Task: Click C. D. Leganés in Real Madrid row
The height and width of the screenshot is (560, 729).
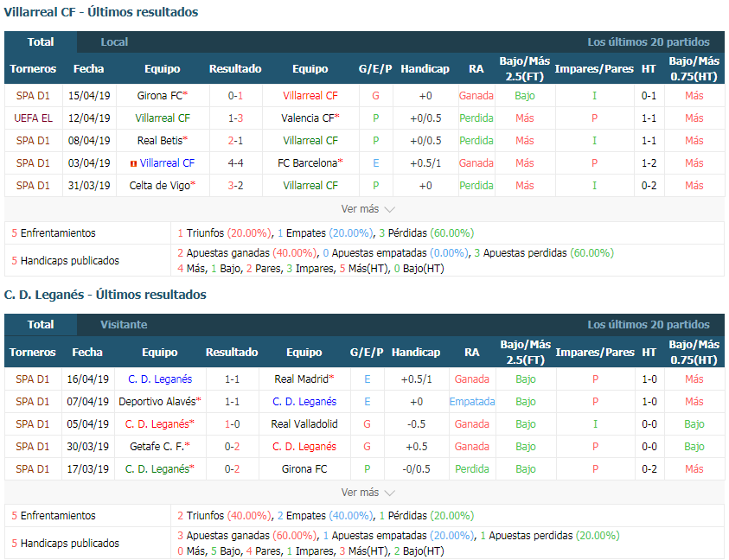Action: pos(160,379)
